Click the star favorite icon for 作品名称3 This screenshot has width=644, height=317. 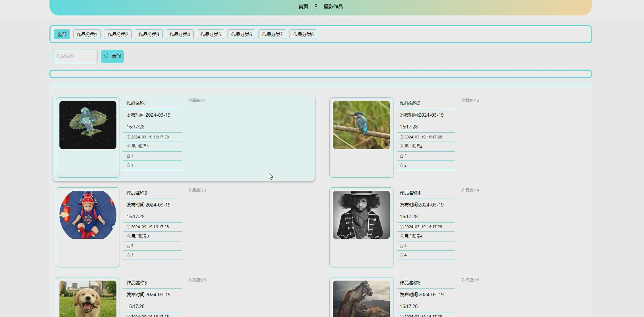coord(128,255)
